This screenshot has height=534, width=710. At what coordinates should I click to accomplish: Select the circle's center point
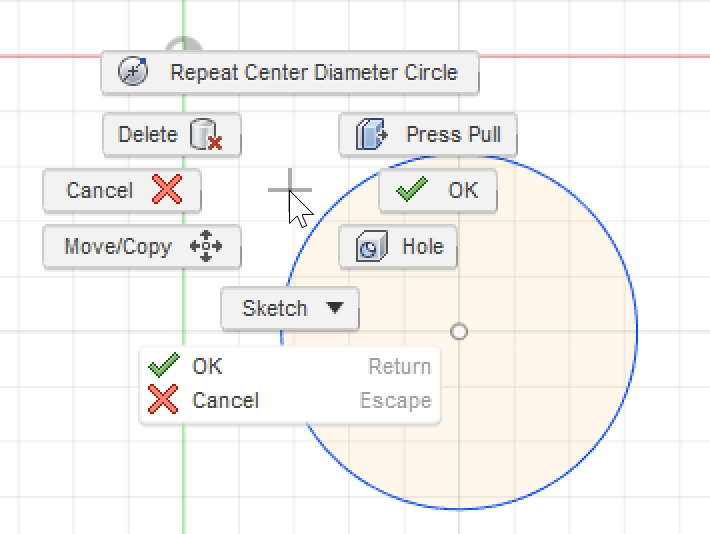point(459,332)
